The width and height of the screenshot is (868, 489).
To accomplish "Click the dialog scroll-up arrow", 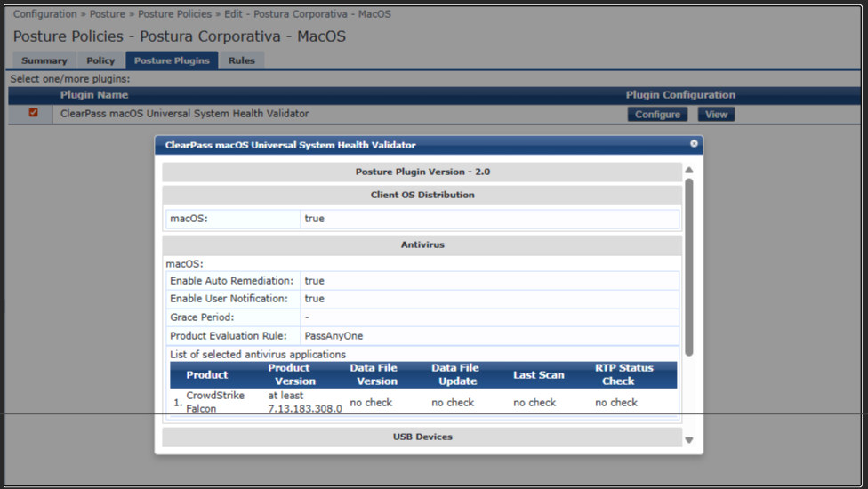I will pos(689,170).
